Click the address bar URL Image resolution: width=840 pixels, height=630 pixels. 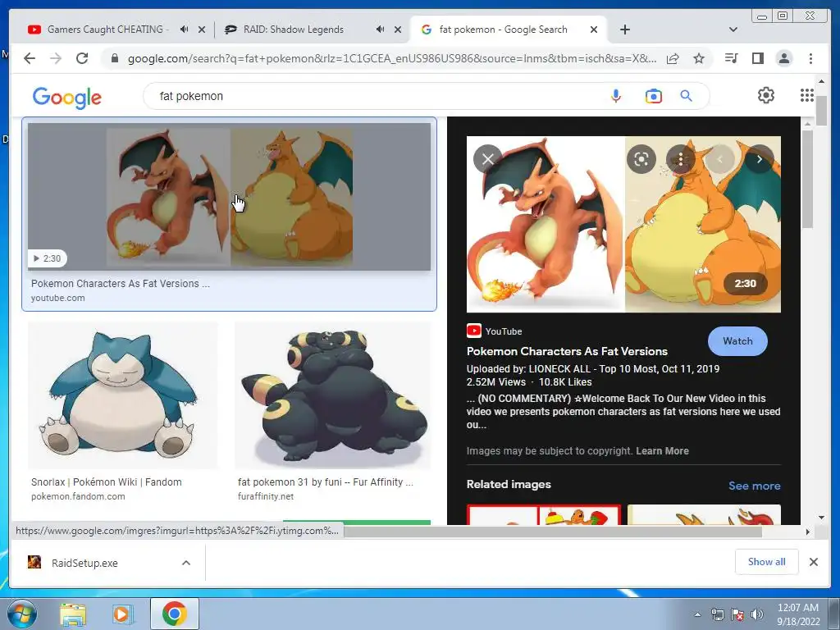[x=391, y=58]
